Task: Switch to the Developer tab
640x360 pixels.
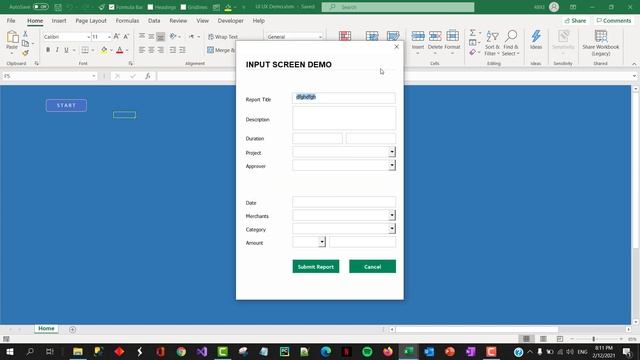Action: click(231, 21)
